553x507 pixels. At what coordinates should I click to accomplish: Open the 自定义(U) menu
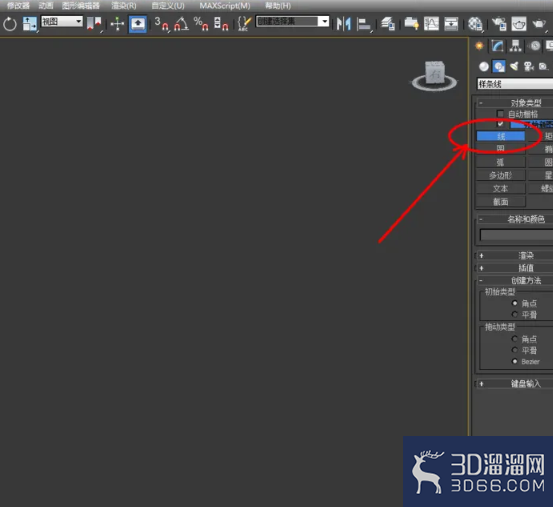click(x=168, y=6)
